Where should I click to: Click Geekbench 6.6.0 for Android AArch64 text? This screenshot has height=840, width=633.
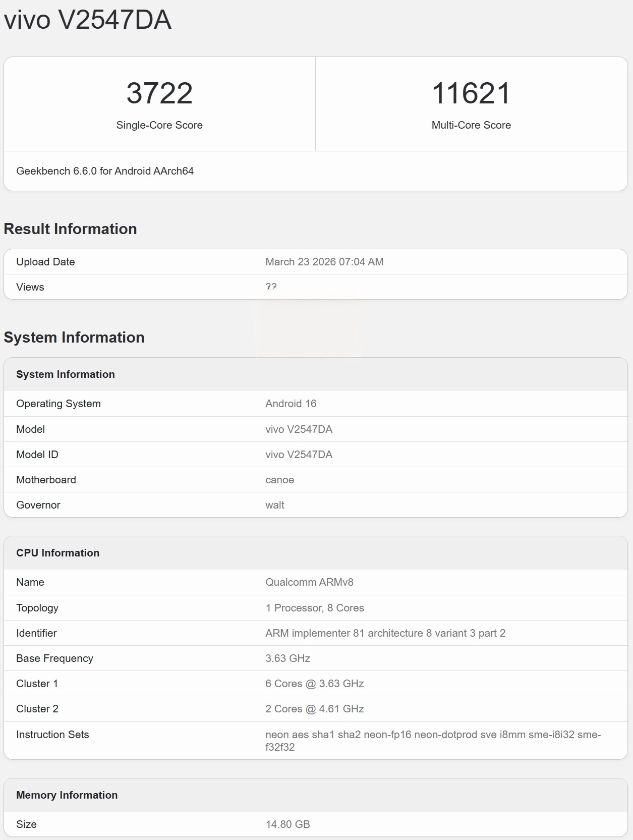click(105, 171)
